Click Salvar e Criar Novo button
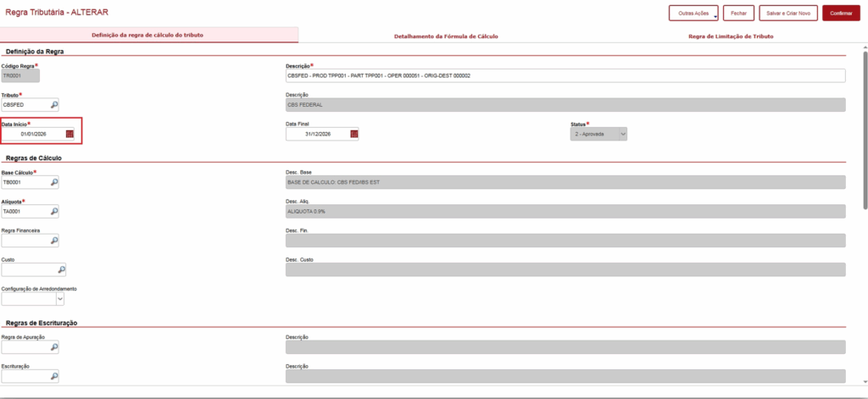Image resolution: width=868 pixels, height=399 pixels. click(788, 14)
